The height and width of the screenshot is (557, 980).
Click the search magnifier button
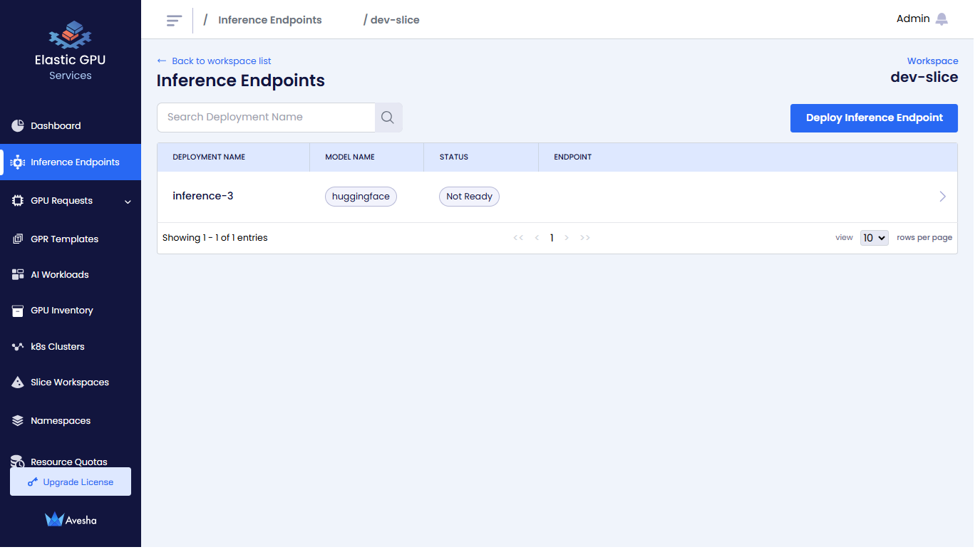[x=388, y=118]
